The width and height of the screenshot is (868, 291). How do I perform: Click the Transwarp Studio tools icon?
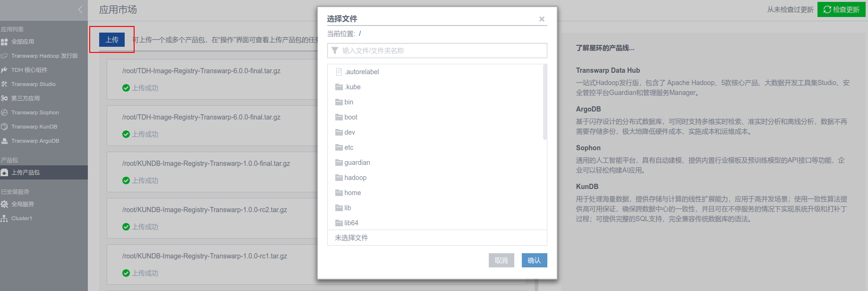tap(4, 84)
